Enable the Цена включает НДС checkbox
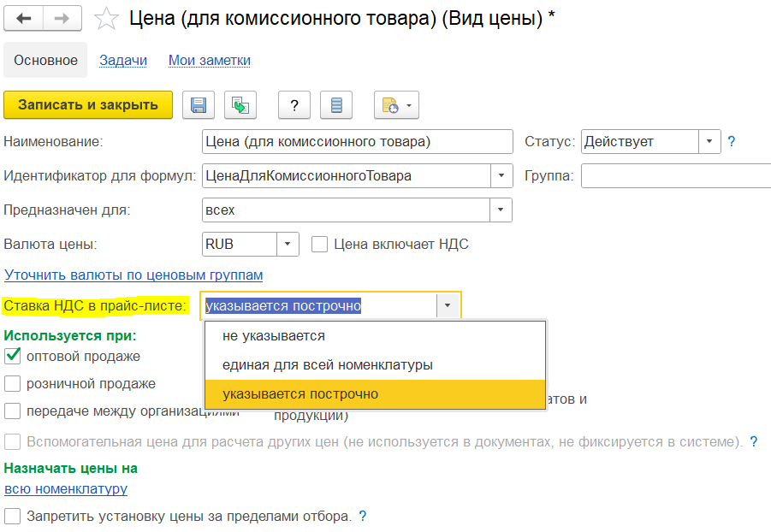 pyautogui.click(x=320, y=245)
